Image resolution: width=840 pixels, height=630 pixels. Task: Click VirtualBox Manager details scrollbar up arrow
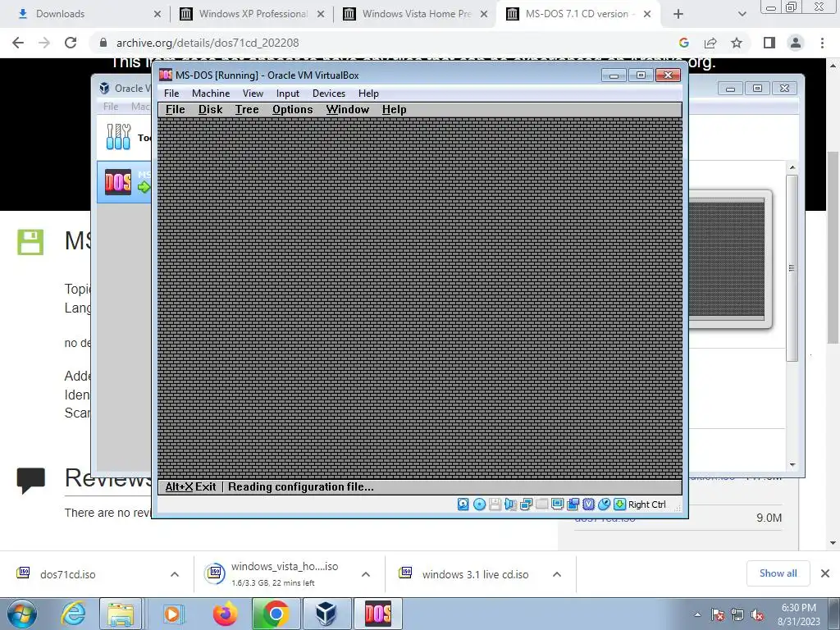pyautogui.click(x=792, y=167)
